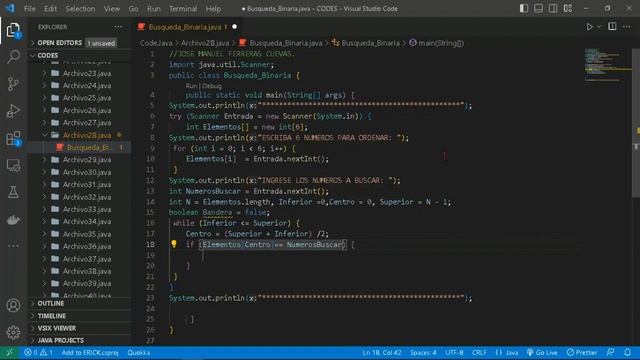This screenshot has width=640, height=360.
Task: Open the run options dropdown arrow
Action: click(x=599, y=27)
